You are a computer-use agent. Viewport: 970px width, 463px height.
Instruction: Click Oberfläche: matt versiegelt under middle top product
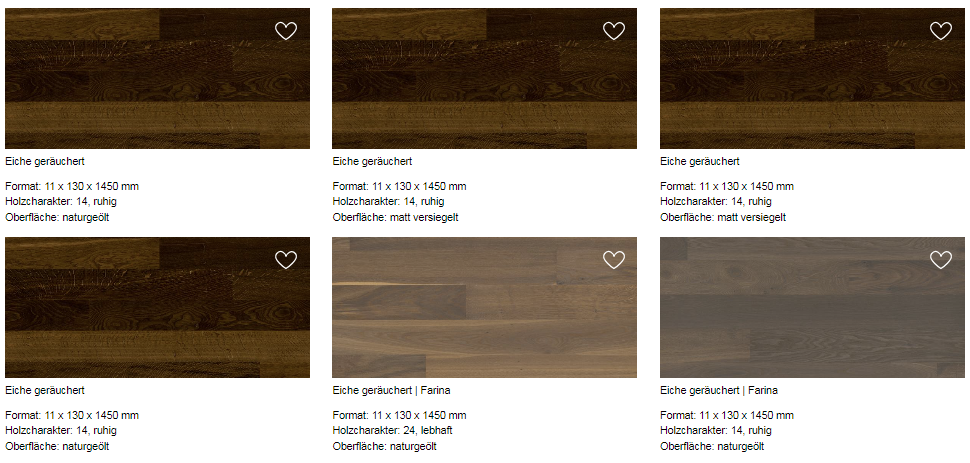click(x=395, y=217)
